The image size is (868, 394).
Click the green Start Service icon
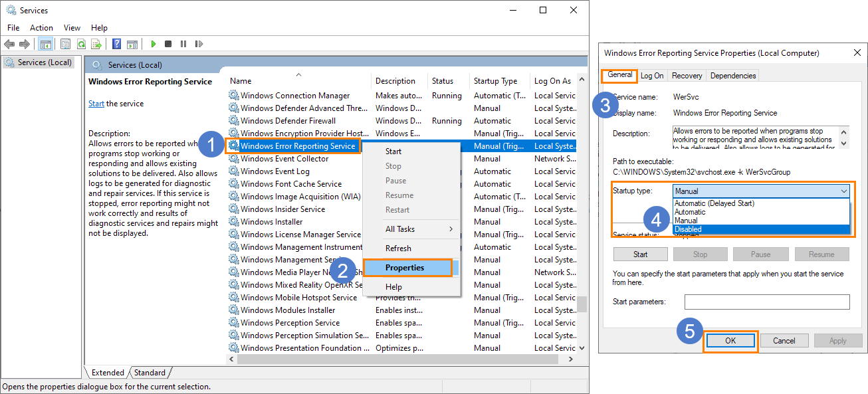pos(154,44)
